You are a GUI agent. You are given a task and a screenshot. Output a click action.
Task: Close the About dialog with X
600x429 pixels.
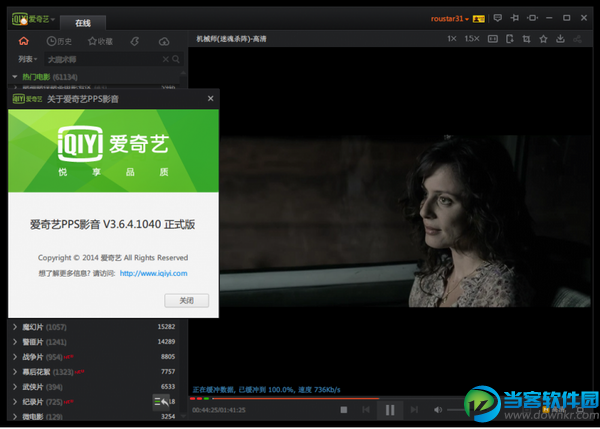tap(210, 98)
